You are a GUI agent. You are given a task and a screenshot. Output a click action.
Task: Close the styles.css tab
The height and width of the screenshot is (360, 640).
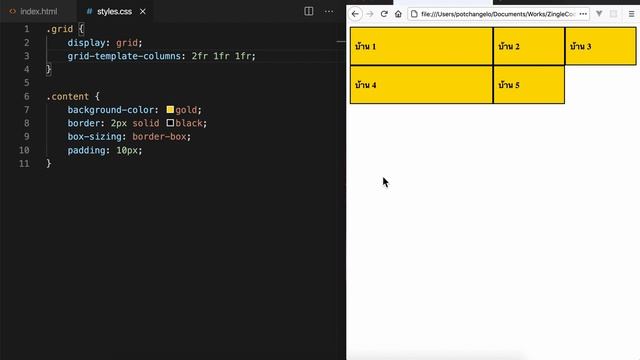point(142,11)
